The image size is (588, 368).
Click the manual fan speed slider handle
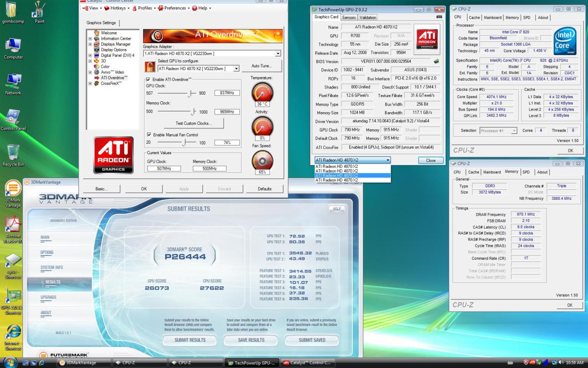tap(184, 143)
